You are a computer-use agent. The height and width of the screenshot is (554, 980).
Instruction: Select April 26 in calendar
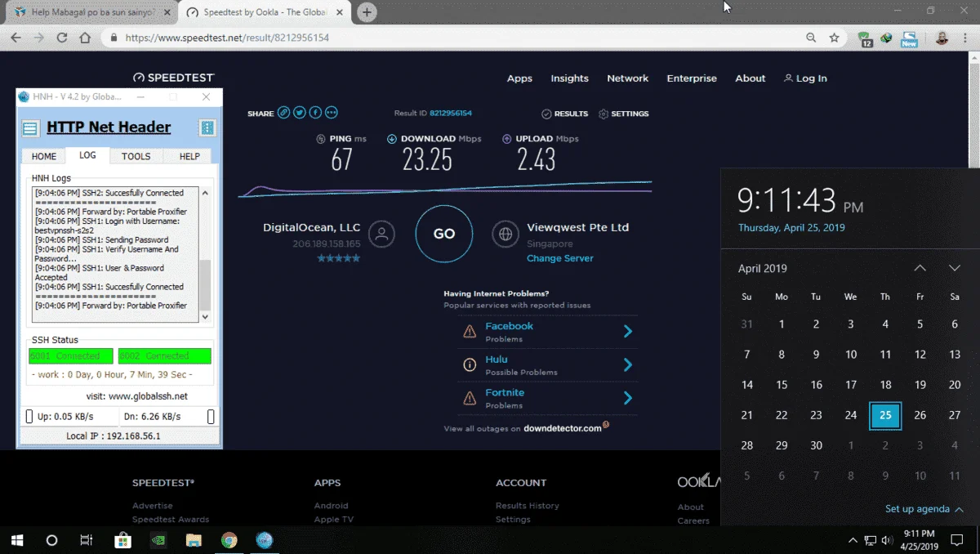pos(920,415)
